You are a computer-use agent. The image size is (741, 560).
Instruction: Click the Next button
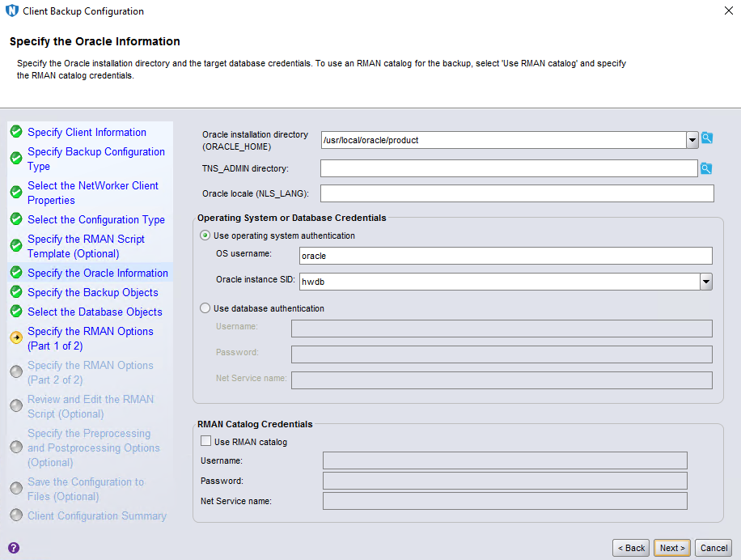pyautogui.click(x=671, y=548)
